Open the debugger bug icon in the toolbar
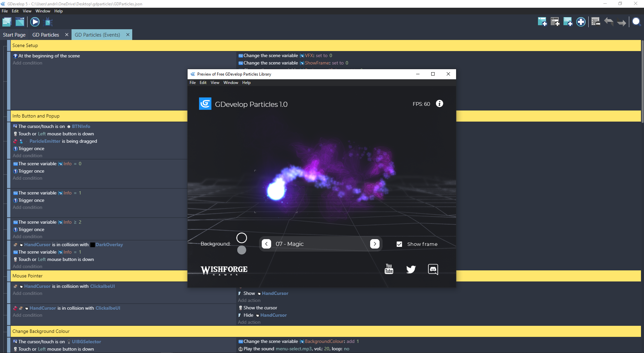644x353 pixels. point(48,22)
